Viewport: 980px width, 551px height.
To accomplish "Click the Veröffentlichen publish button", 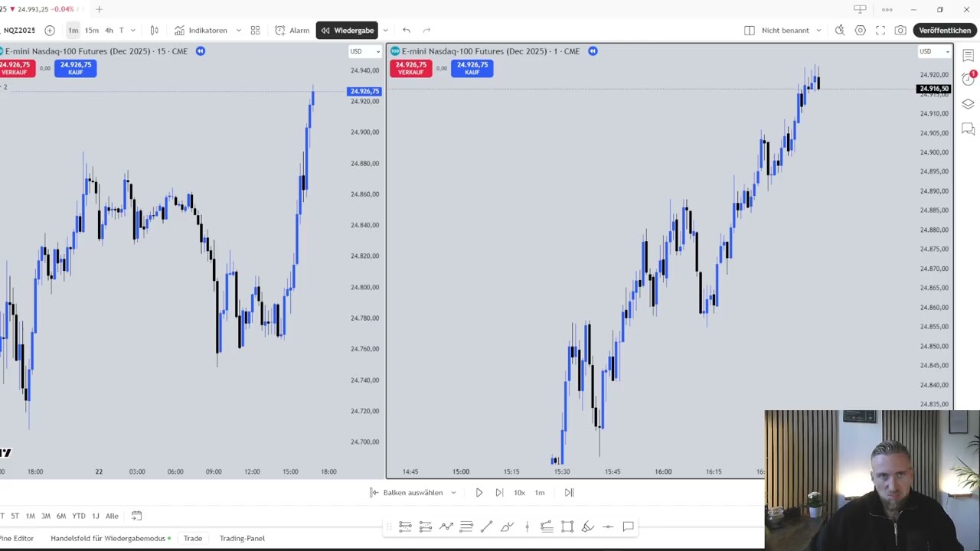I will [x=945, y=31].
